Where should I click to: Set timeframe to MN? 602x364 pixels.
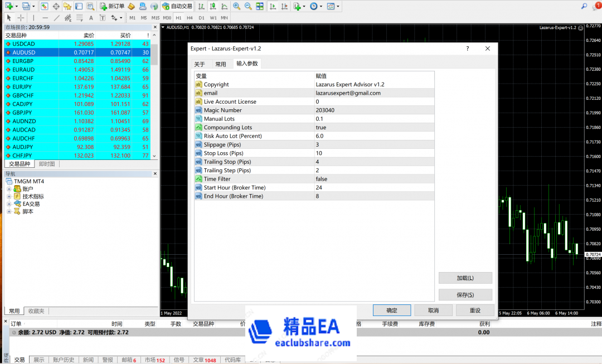pyautogui.click(x=224, y=18)
